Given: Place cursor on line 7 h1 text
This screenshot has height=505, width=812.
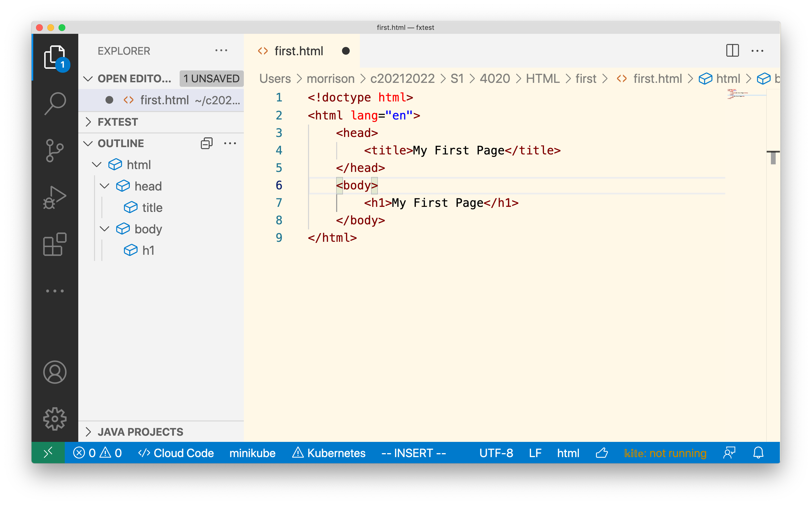Looking at the screenshot, I should click(x=437, y=203).
